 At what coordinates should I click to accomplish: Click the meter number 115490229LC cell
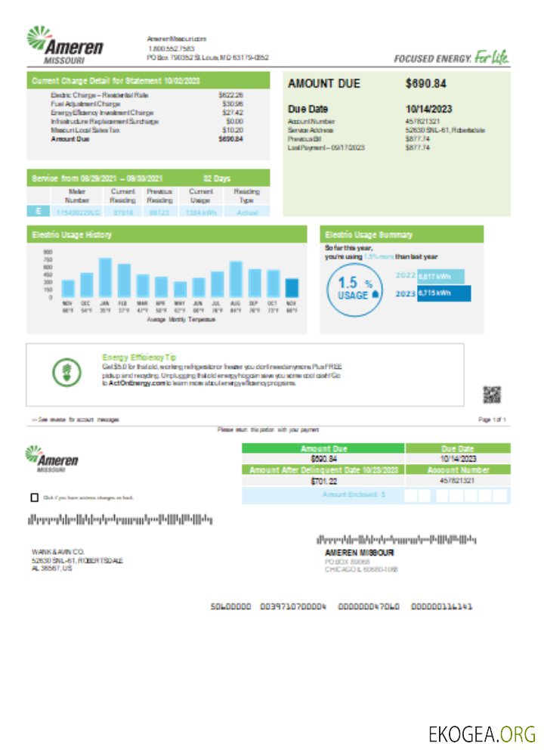(78, 212)
